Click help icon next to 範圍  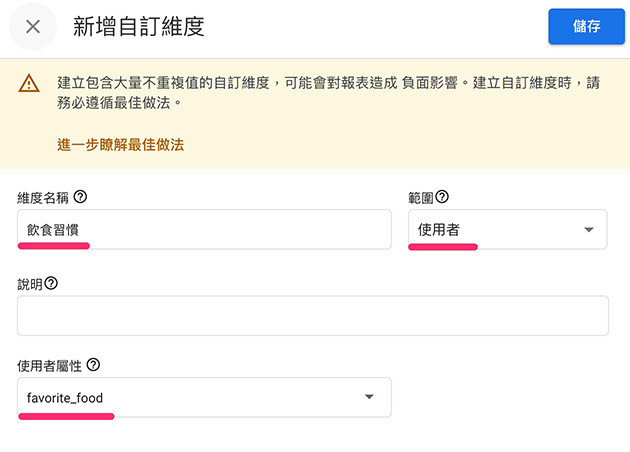442,197
